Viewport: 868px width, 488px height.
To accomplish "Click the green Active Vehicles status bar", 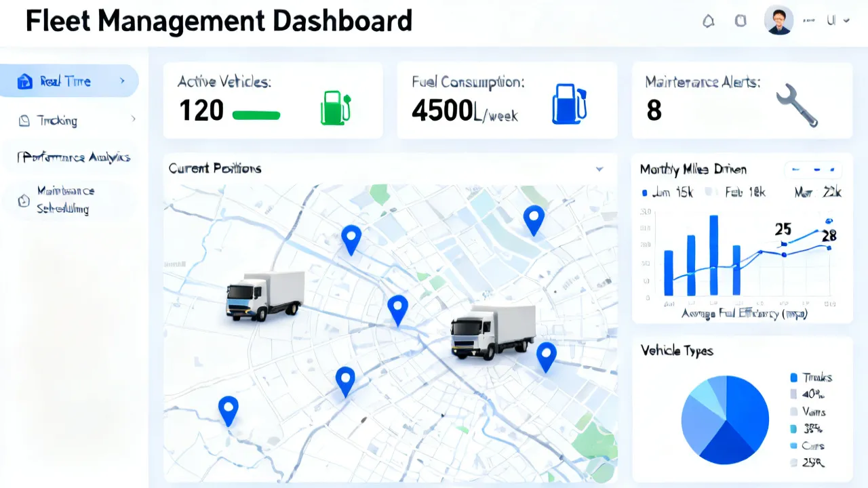I will (256, 115).
